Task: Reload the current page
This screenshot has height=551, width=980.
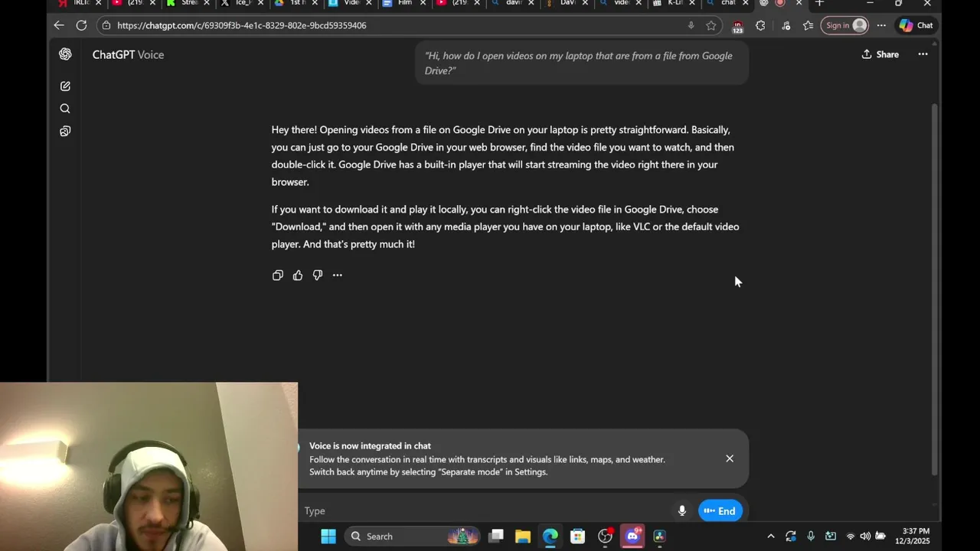Action: [x=81, y=25]
